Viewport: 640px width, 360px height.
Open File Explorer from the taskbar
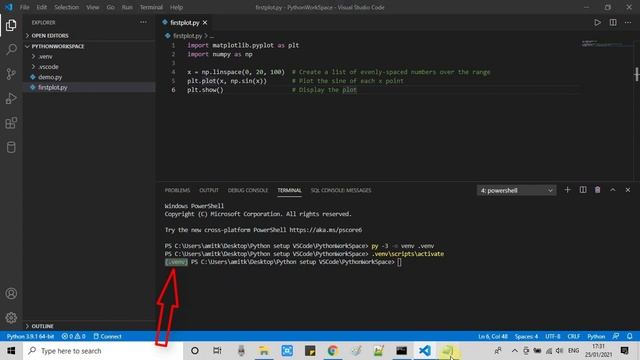264,351
